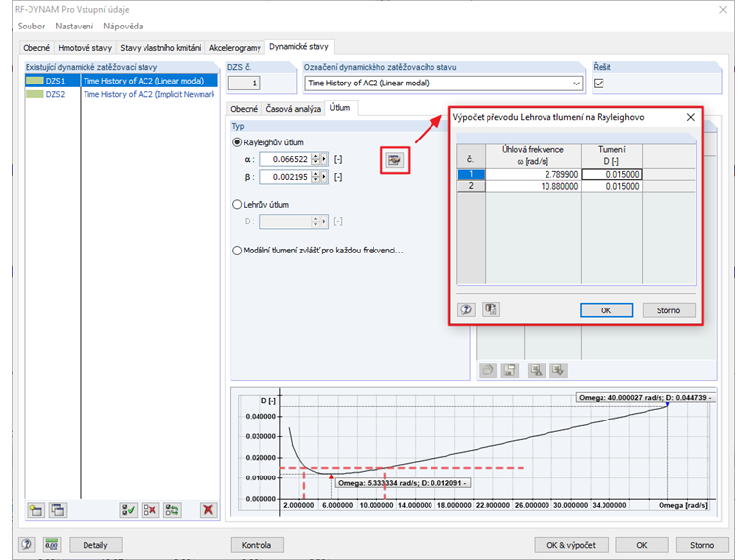Image resolution: width=747 pixels, height=560 pixels.
Task: Open Nápověda menu
Action: point(123,27)
